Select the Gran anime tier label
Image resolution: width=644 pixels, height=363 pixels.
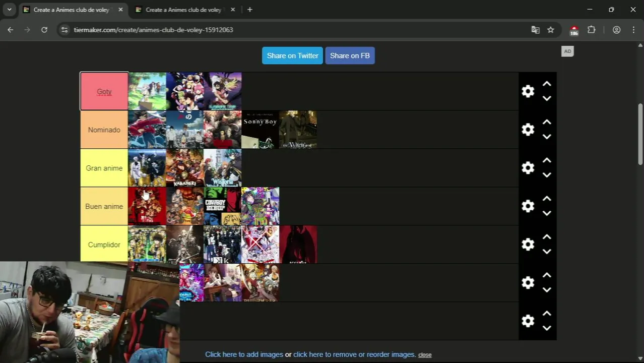click(104, 168)
